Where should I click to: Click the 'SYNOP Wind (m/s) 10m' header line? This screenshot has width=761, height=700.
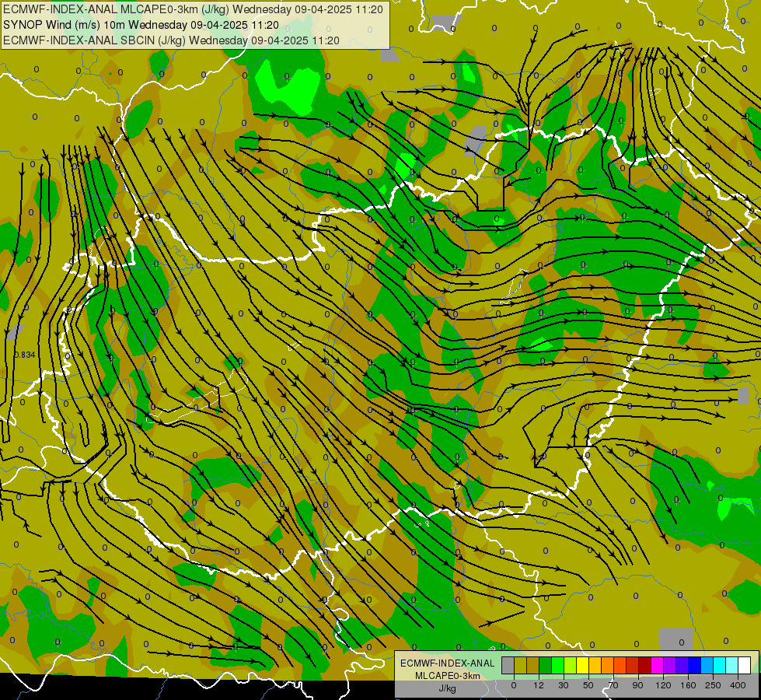pyautogui.click(x=141, y=25)
